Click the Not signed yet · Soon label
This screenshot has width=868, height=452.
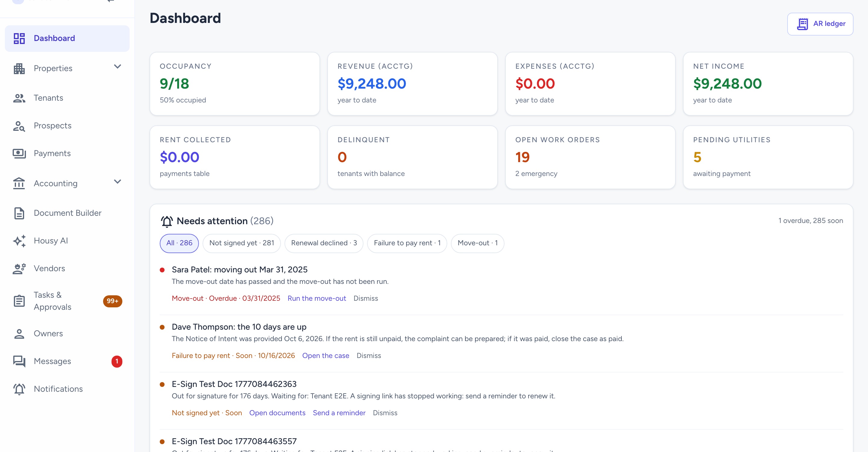207,413
